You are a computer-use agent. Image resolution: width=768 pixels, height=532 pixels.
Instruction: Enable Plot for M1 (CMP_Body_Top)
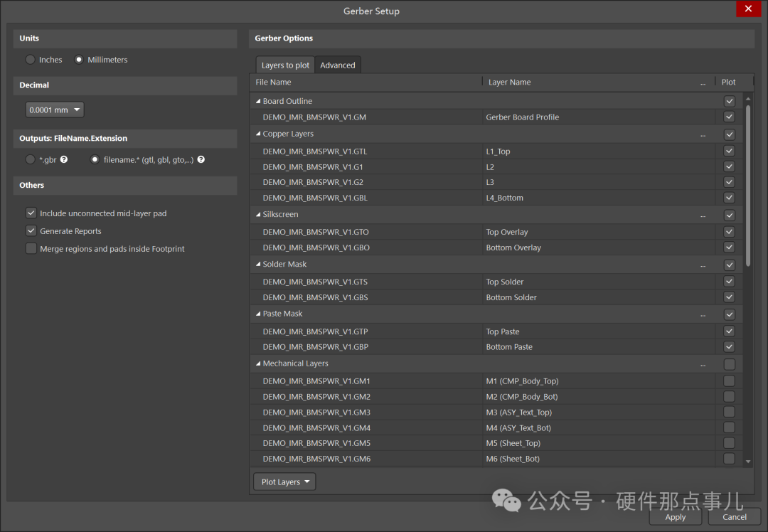coord(730,381)
